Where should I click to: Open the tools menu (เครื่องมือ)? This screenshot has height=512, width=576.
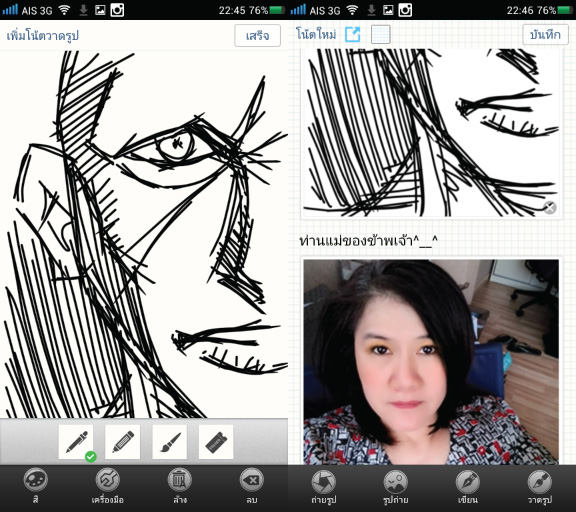click(x=108, y=486)
